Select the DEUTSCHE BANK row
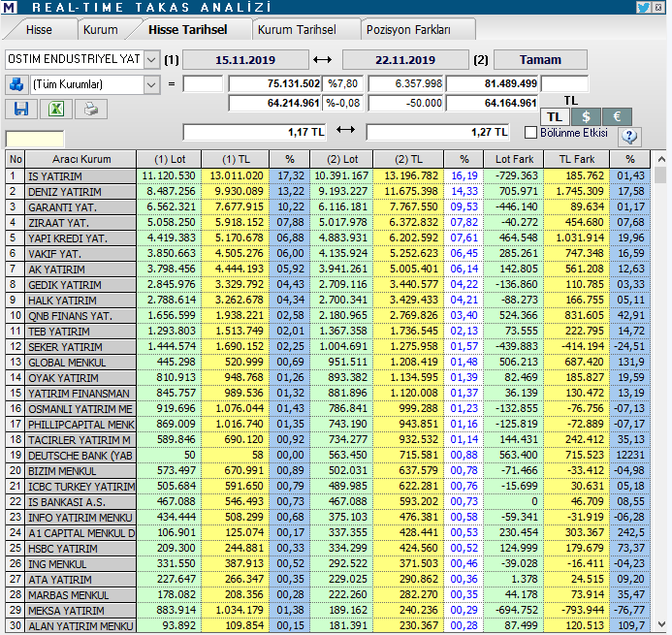Viewport: 672px width, 635px height. point(328,455)
